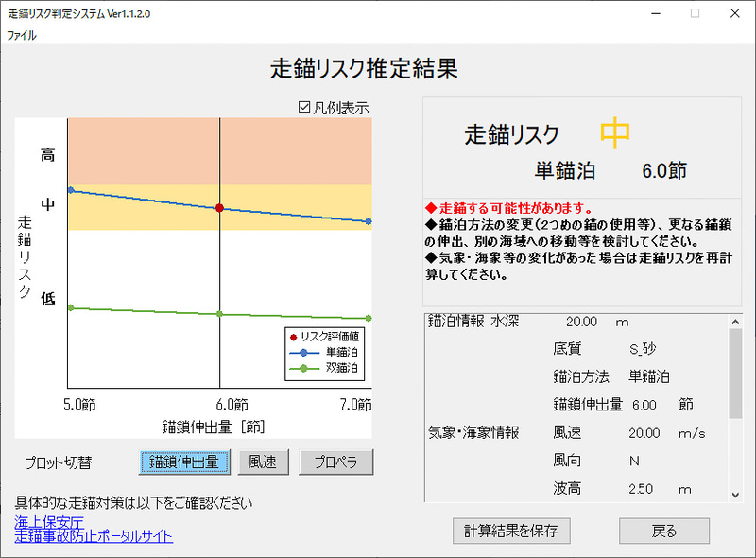Open the ファイル menu

click(x=22, y=35)
